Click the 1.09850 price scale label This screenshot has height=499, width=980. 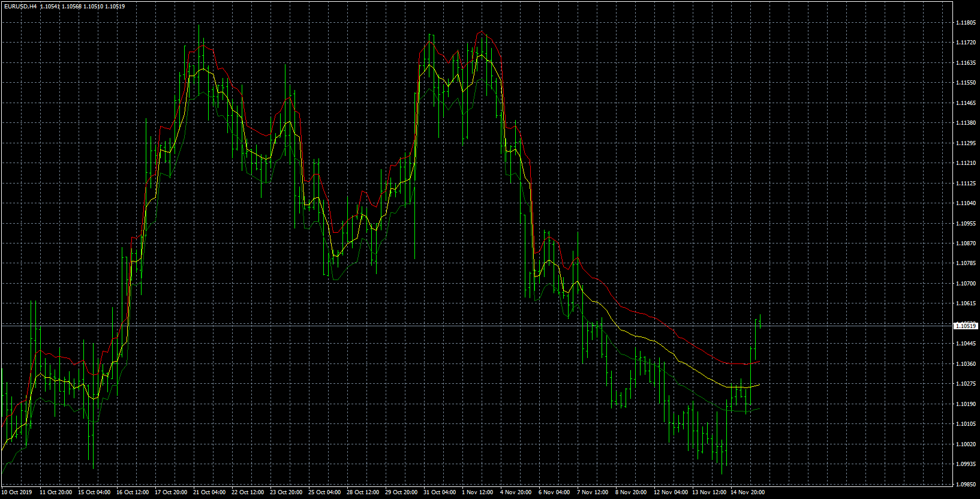click(965, 485)
